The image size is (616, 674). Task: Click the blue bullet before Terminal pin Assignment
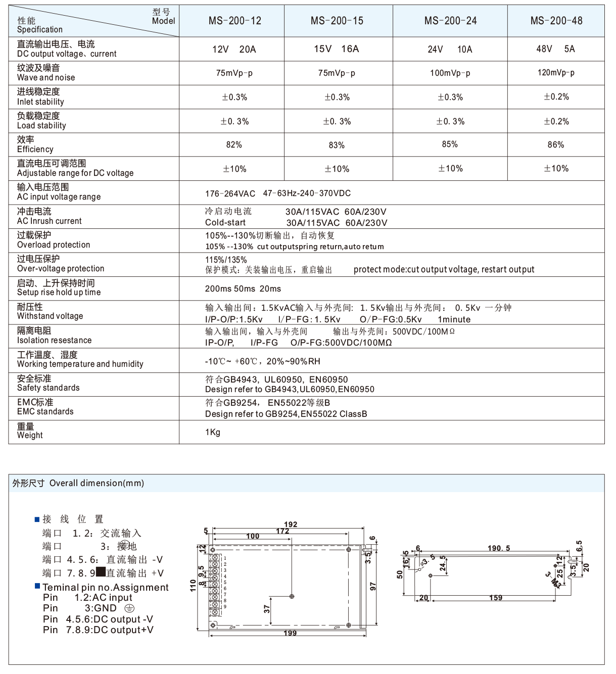[x=37, y=586]
